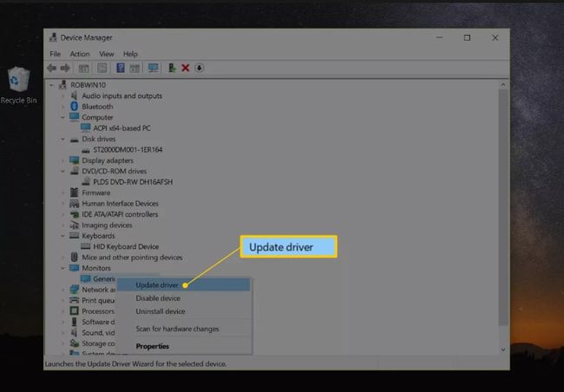
Task: Click the Display adapters icon
Action: [74, 160]
